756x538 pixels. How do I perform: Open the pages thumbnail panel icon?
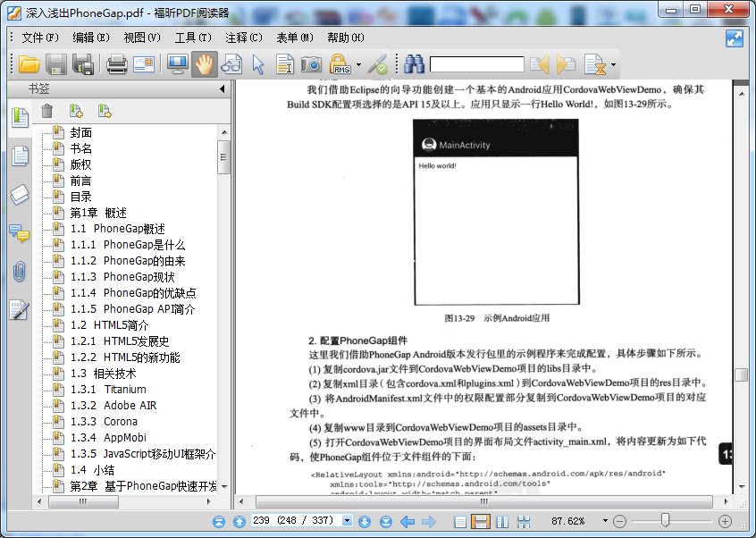20,156
